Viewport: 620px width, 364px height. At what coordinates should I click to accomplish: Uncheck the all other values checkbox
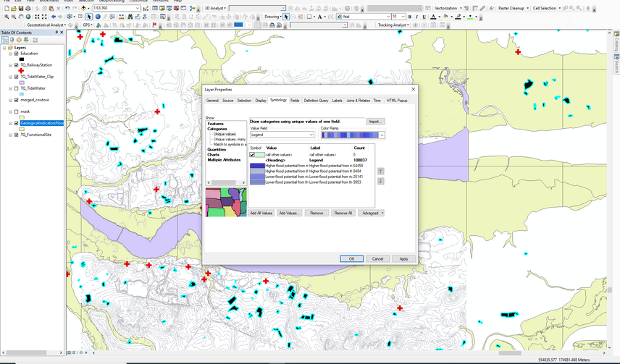[252, 155]
